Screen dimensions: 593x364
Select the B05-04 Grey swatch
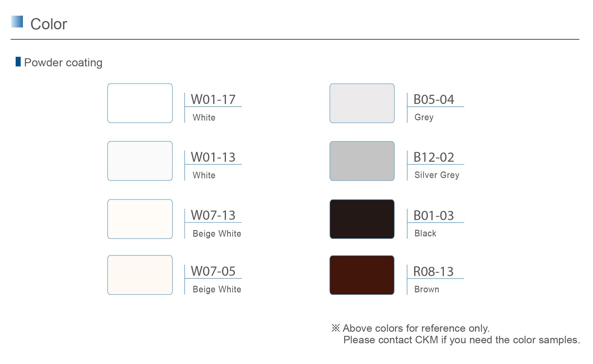click(362, 103)
